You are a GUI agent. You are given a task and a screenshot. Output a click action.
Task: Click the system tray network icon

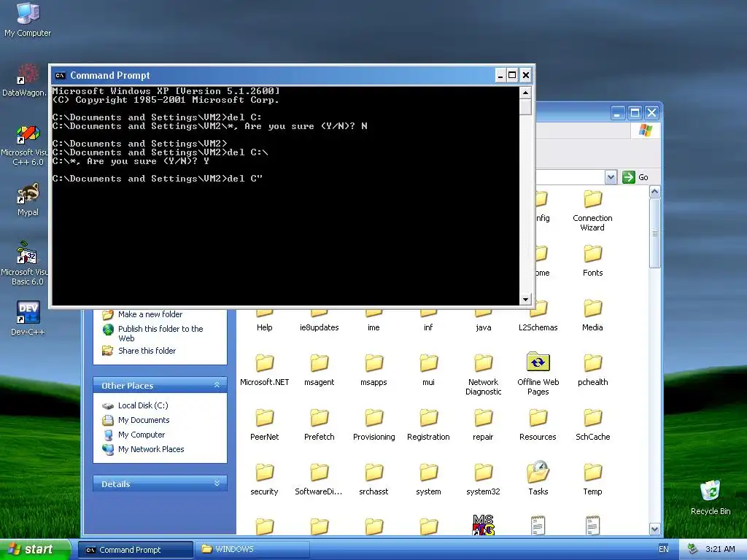click(x=693, y=549)
